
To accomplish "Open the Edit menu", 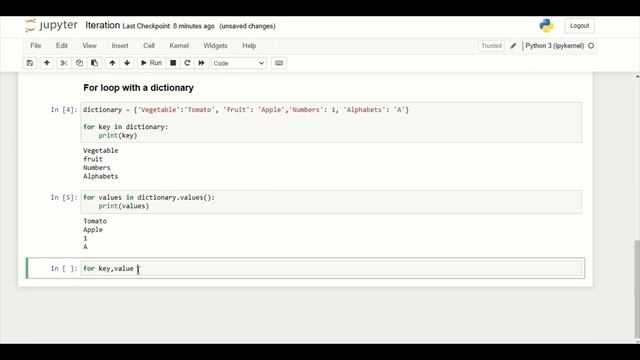I will (x=62, y=46).
